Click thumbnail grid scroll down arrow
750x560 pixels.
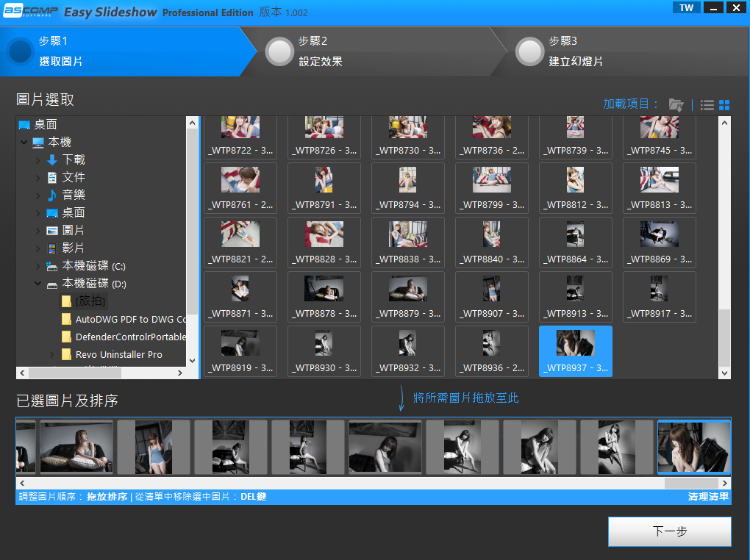point(724,373)
